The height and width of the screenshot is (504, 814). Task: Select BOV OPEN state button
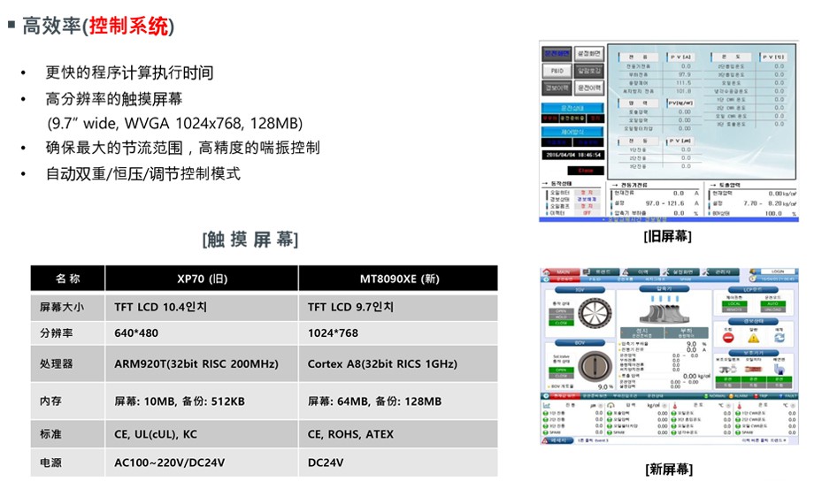point(560,370)
